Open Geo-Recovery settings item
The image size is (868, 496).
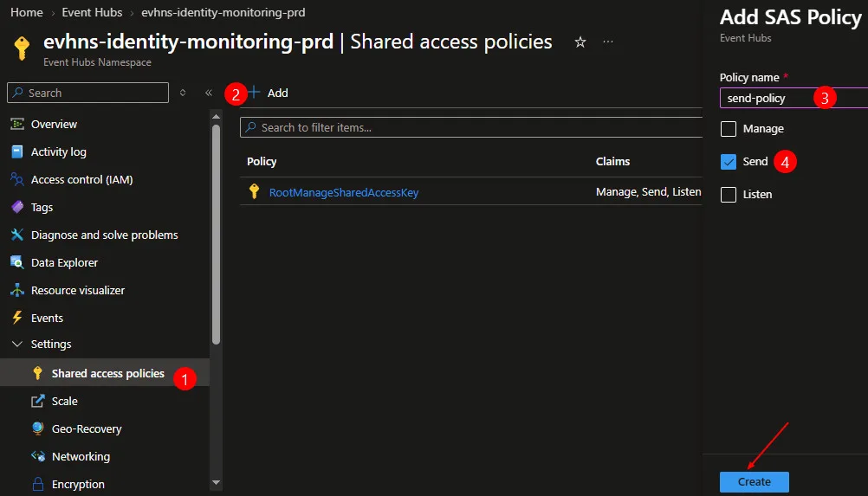pos(87,428)
